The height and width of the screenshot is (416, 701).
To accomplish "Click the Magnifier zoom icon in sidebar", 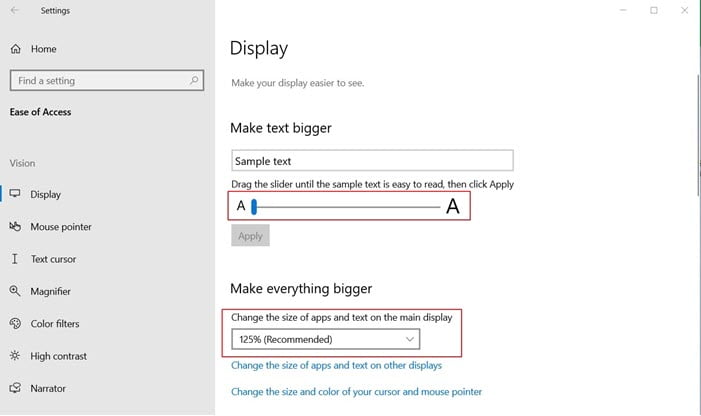I will (x=15, y=291).
